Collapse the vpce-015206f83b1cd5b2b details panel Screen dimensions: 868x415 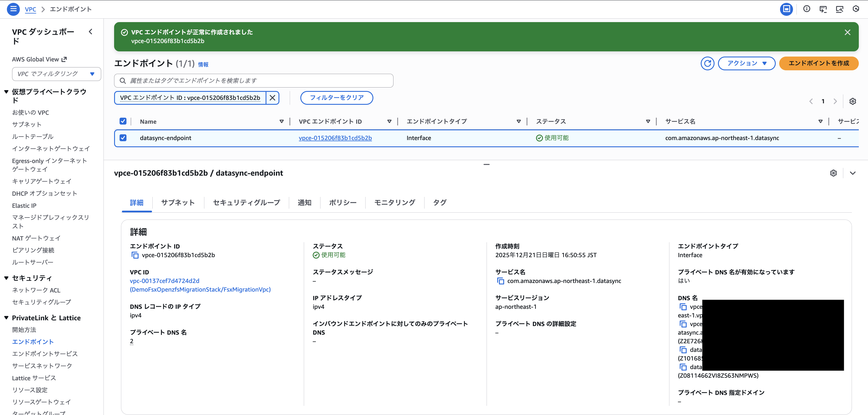pyautogui.click(x=853, y=173)
